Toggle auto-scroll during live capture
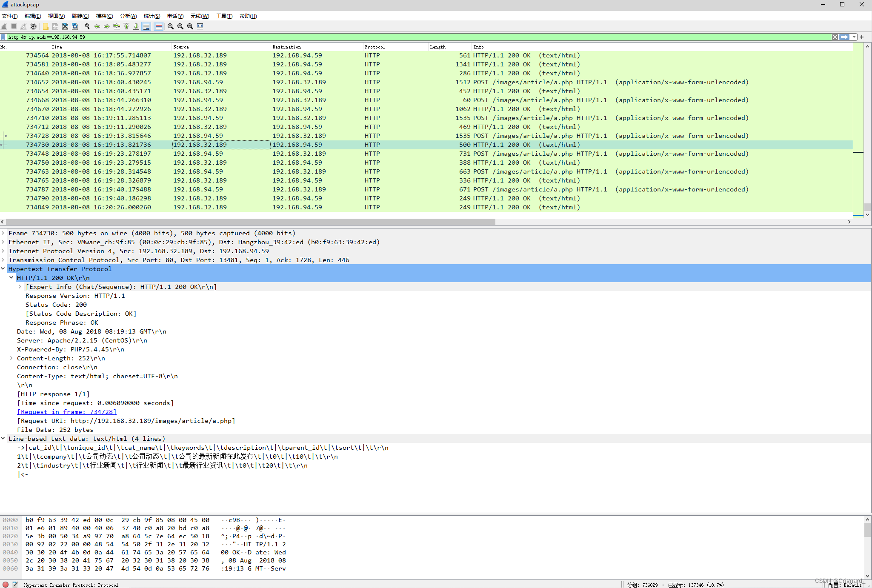Screen dimensions: 872x588 tap(146, 26)
